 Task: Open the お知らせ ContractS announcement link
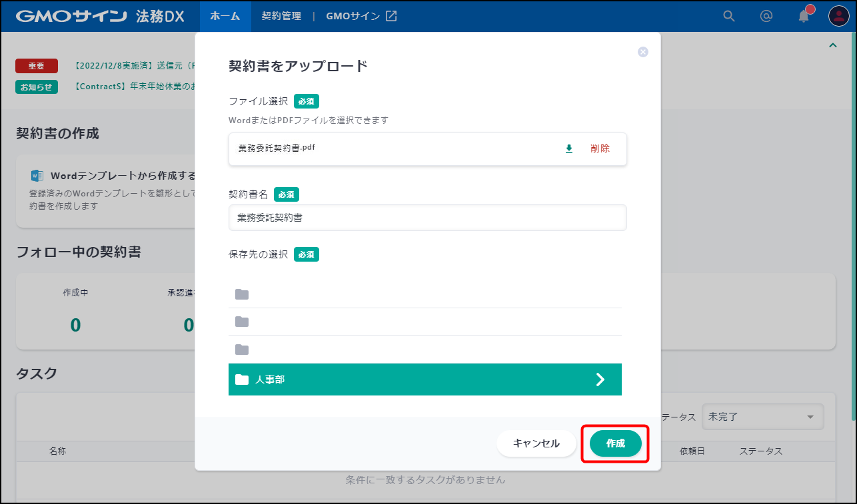point(133,87)
